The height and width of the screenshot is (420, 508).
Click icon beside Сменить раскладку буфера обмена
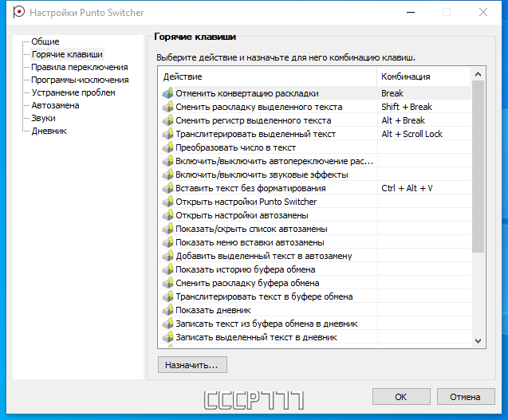167,283
